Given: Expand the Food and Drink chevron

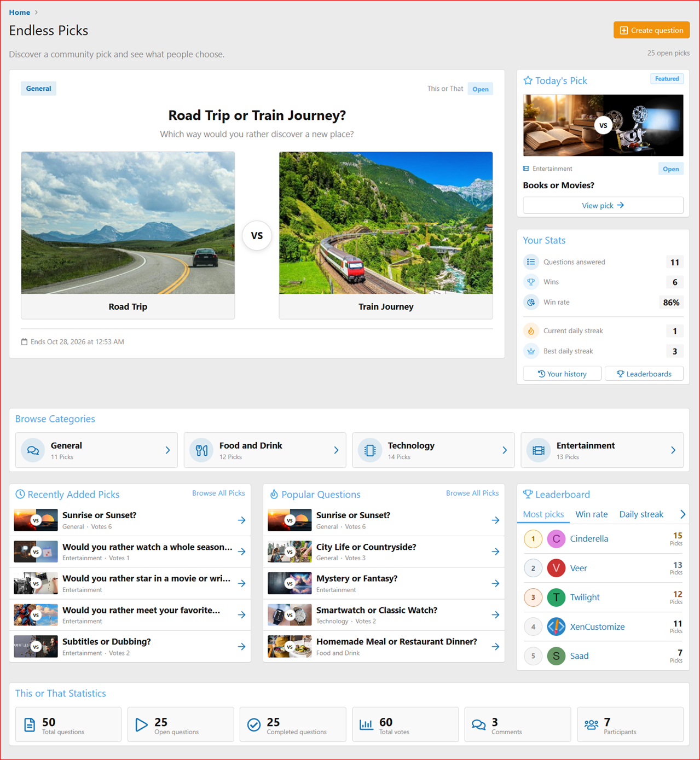Looking at the screenshot, I should click(x=336, y=450).
